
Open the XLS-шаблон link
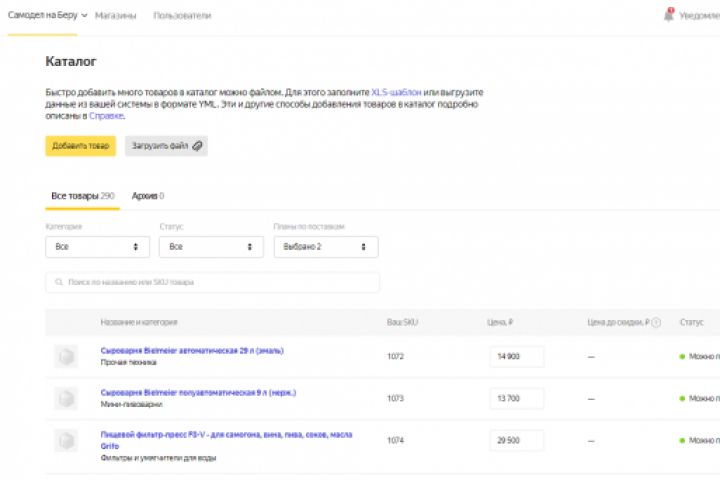pyautogui.click(x=396, y=91)
